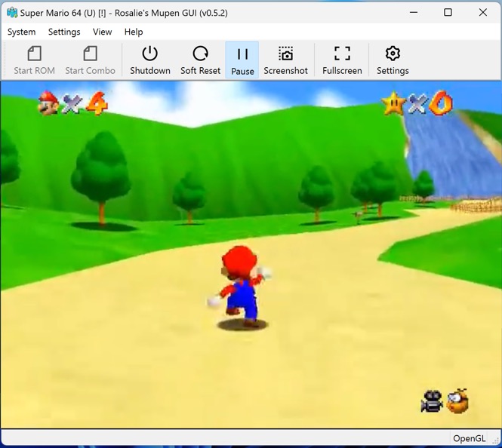Image resolution: width=502 pixels, height=448 pixels.
Task: Click the Start ROM toolbar button
Action: coord(34,60)
